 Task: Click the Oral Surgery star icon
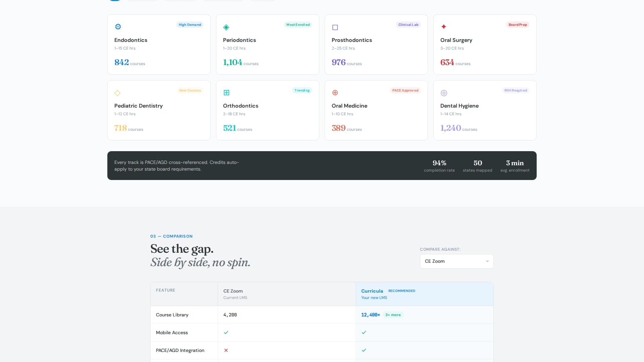(444, 26)
